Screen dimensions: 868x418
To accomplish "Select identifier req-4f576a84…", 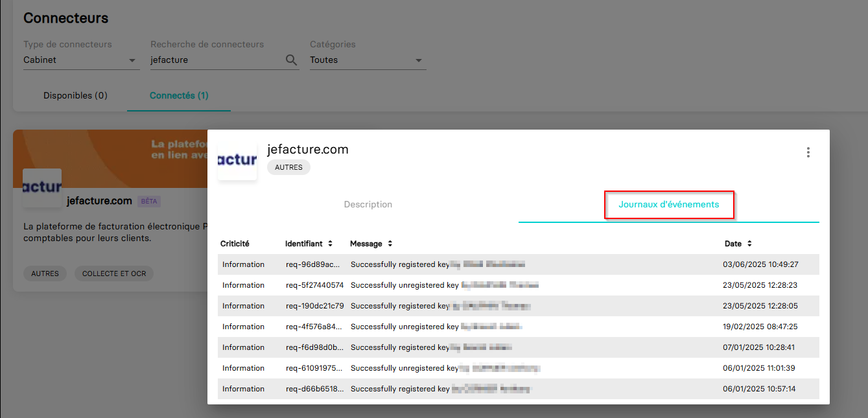I will (x=314, y=327).
